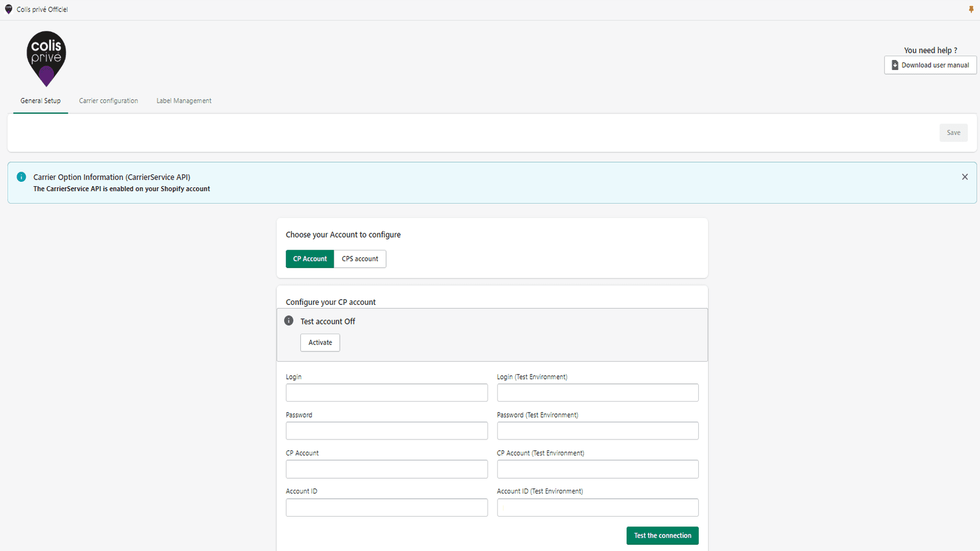This screenshot has height=551, width=980.
Task: Switch to the Carrier configuration tab
Action: point(108,100)
